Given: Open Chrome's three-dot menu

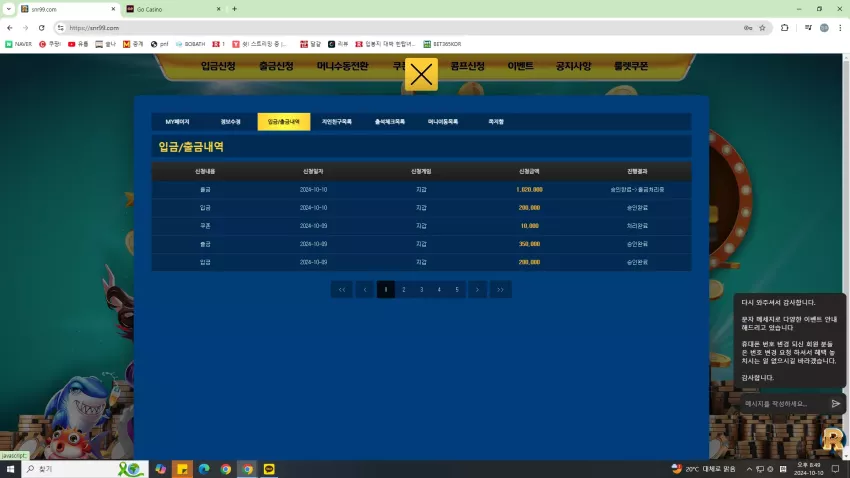Looking at the screenshot, I should [840, 28].
